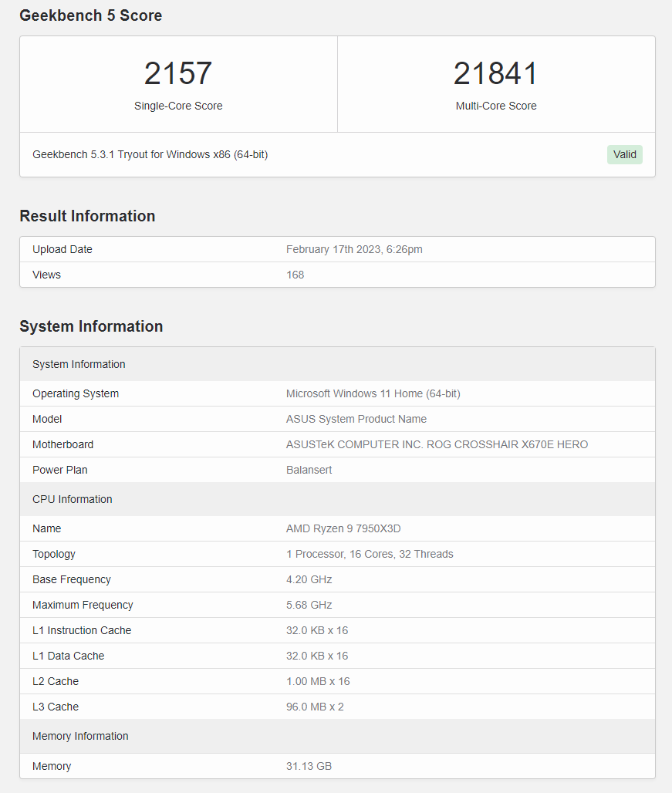
Task: Click the 96.0 MB x 2 L3 cache value
Action: click(x=315, y=707)
